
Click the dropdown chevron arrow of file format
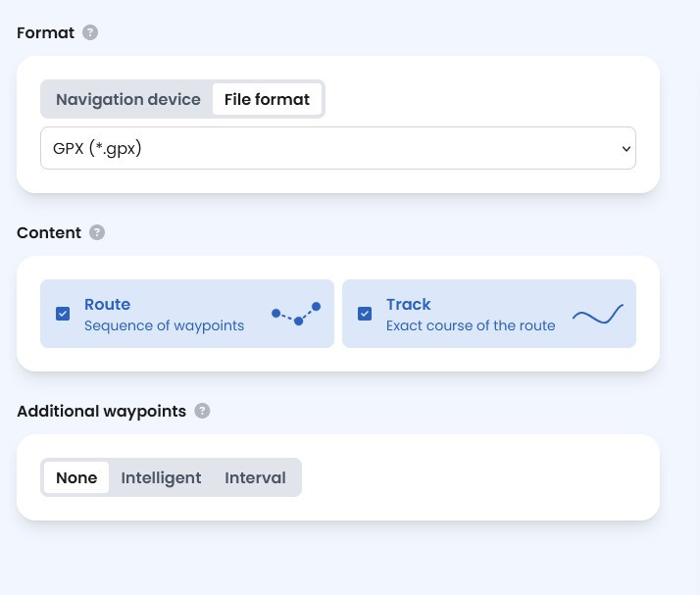pyautogui.click(x=626, y=149)
